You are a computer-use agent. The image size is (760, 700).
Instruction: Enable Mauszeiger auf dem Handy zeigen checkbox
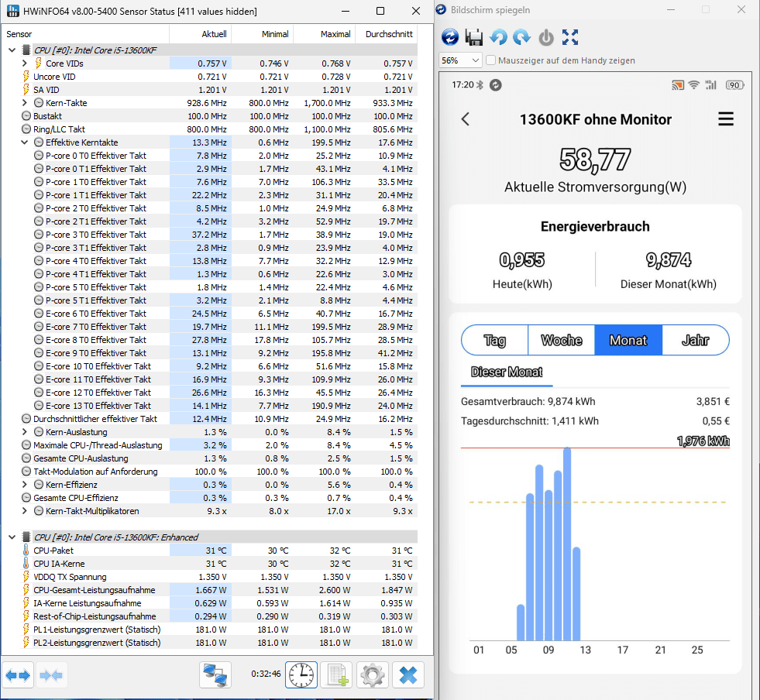(x=491, y=60)
